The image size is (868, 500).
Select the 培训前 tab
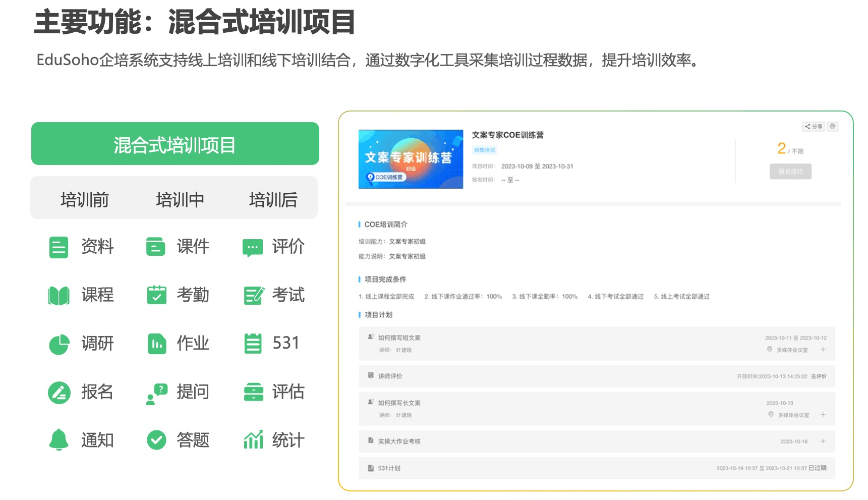(x=85, y=200)
